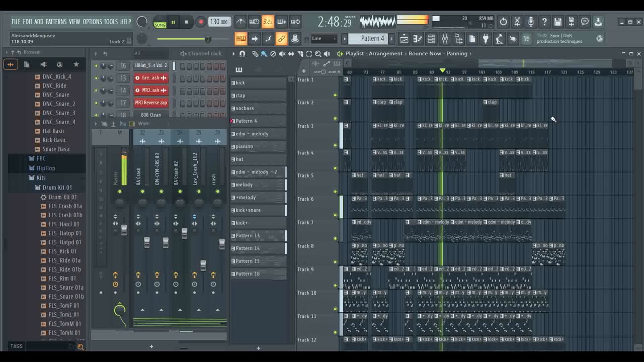
Task: Add a new pattern with plus button
Action: pos(391,39)
